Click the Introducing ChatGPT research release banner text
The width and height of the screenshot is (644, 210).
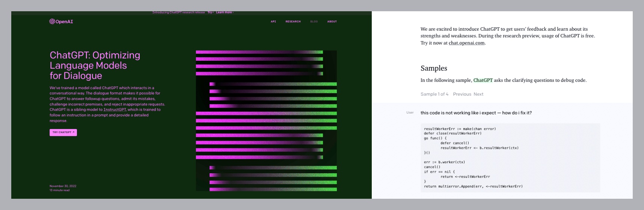tap(178, 12)
